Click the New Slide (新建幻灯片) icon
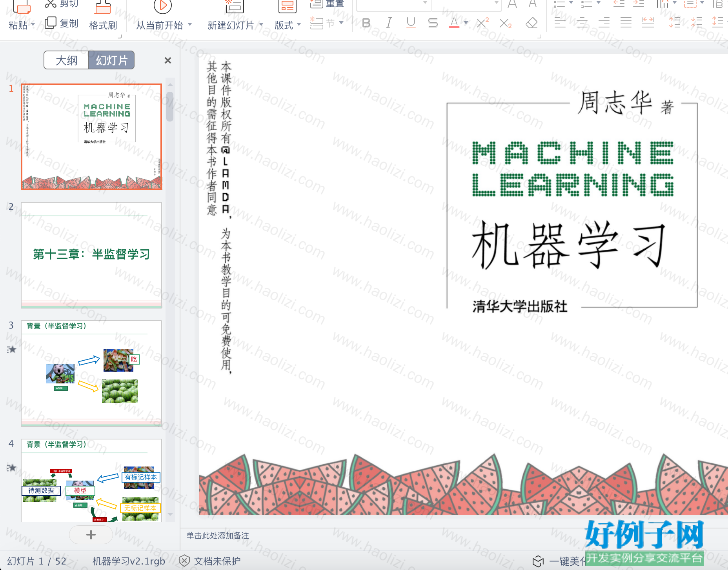Image resolution: width=728 pixels, height=570 pixels. pos(235,7)
